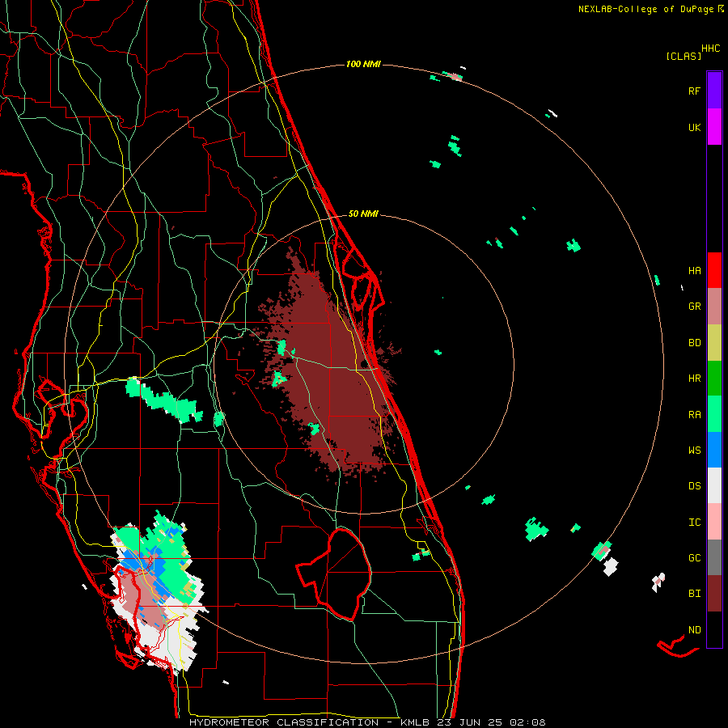Image resolution: width=728 pixels, height=728 pixels.
Task: Click the NEXLAB-College of DuPage text
Action: (x=645, y=9)
